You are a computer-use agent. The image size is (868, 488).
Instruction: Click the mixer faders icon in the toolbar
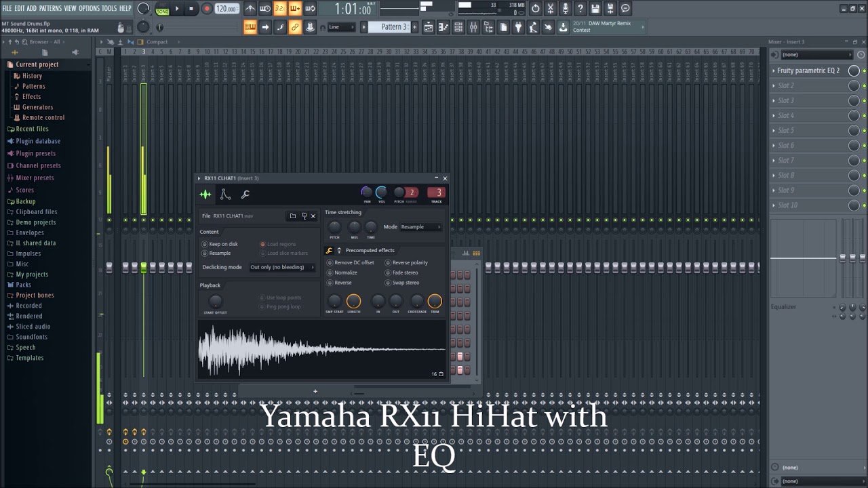click(x=473, y=27)
